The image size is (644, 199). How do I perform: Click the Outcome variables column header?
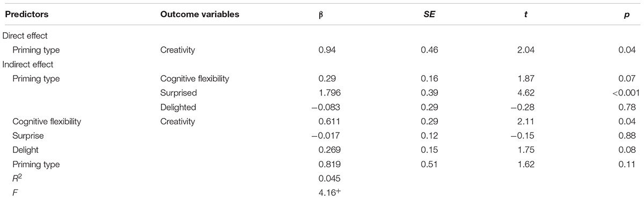pos(200,14)
